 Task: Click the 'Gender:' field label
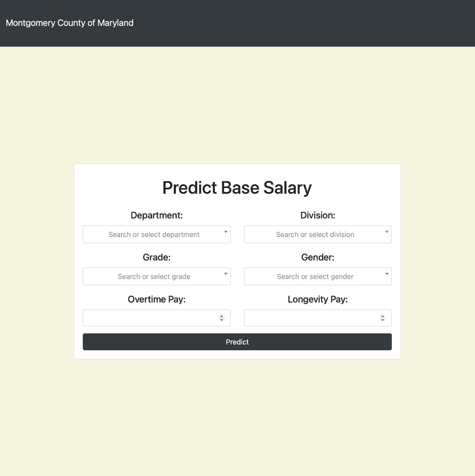[318, 258]
